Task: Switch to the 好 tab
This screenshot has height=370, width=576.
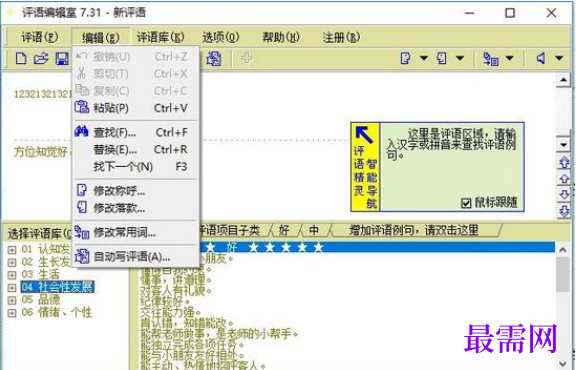Action: [x=284, y=230]
